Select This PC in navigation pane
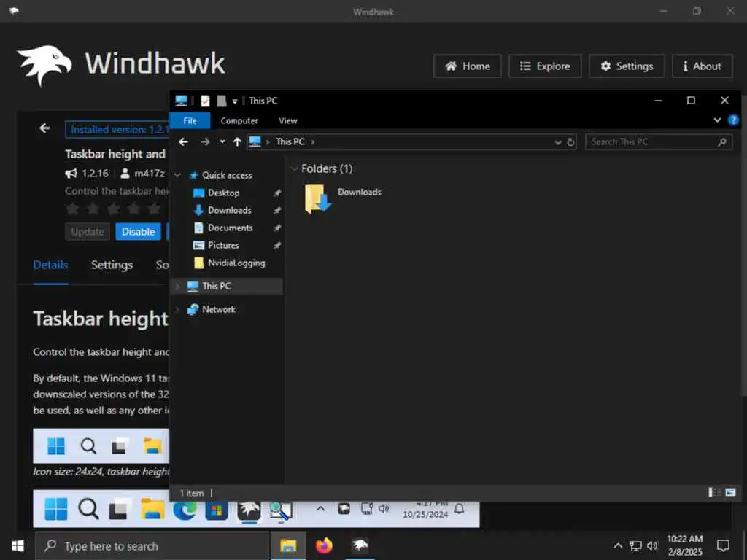This screenshot has width=747, height=560. tap(216, 286)
